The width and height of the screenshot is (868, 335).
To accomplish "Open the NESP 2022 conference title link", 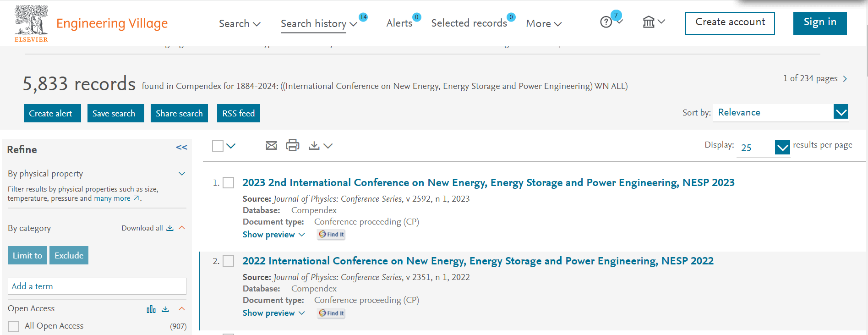I will point(478,261).
